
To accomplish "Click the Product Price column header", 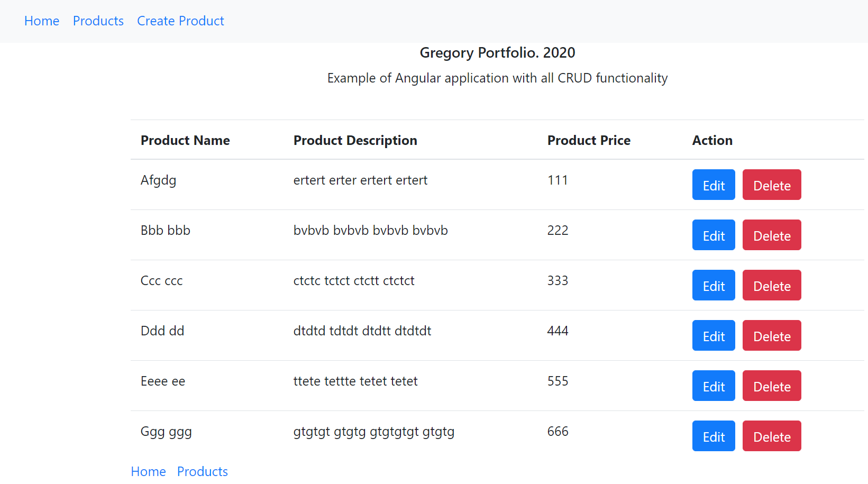I will pyautogui.click(x=589, y=140).
